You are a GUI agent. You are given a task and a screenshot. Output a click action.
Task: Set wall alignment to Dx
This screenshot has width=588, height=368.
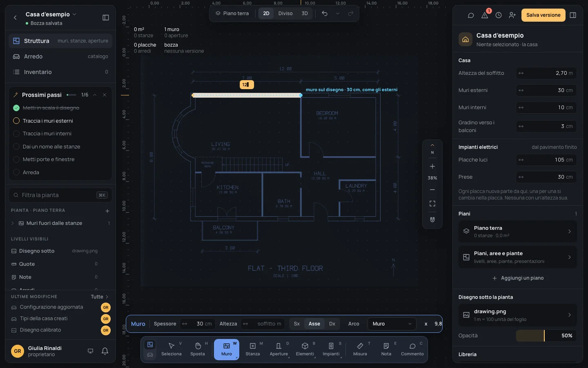332,324
